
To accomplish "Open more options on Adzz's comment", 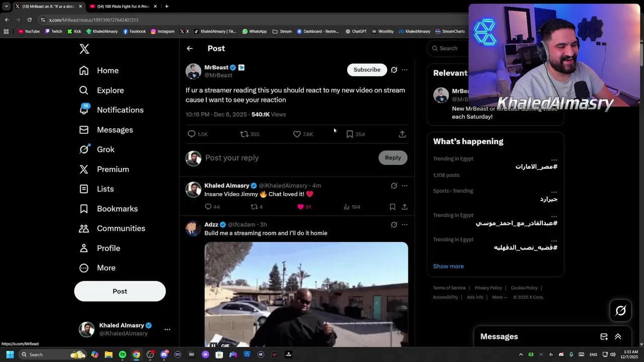I will coord(405,225).
